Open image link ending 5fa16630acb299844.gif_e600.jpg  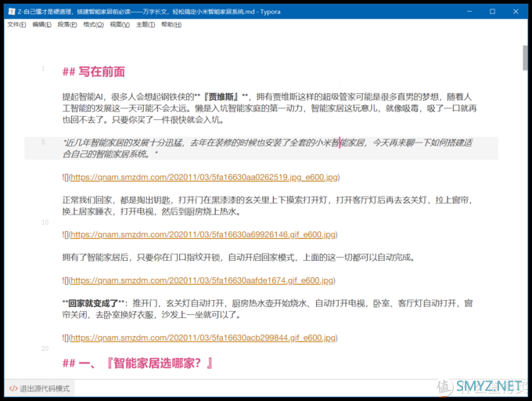(x=203, y=338)
